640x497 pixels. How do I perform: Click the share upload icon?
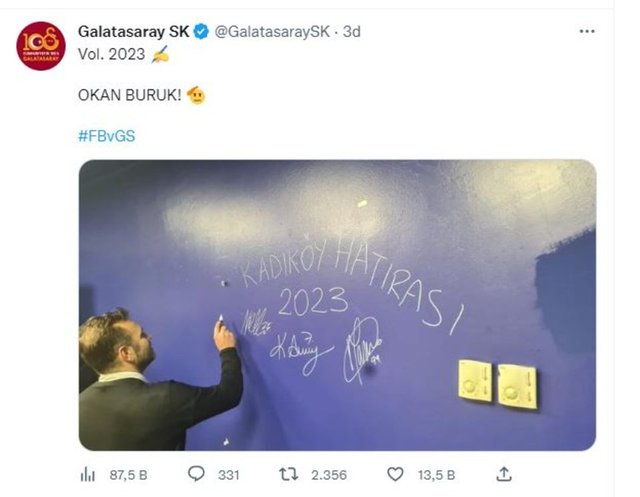click(x=504, y=474)
